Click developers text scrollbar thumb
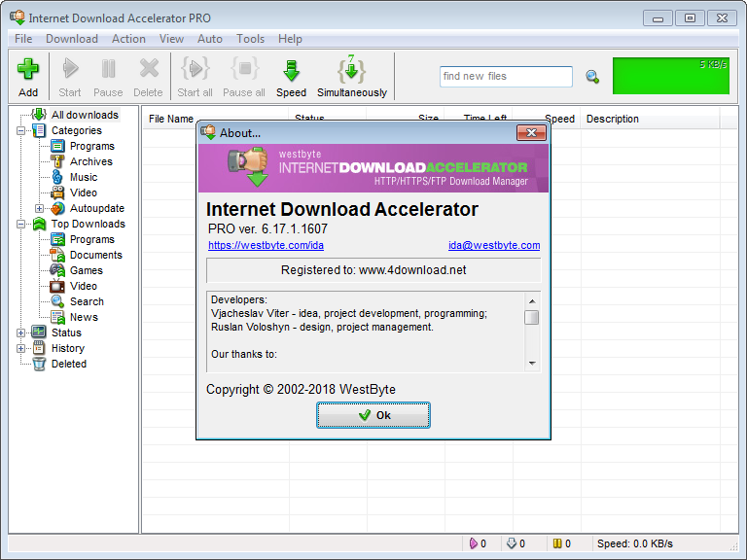 pos(532,317)
